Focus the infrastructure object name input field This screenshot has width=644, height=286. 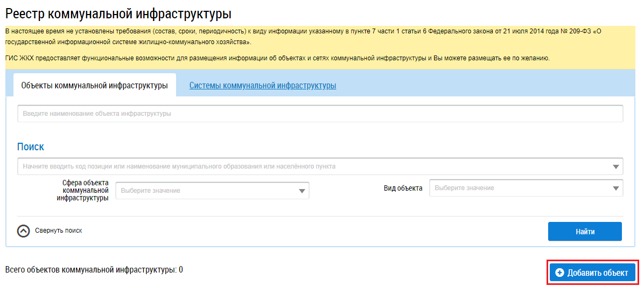(320, 114)
